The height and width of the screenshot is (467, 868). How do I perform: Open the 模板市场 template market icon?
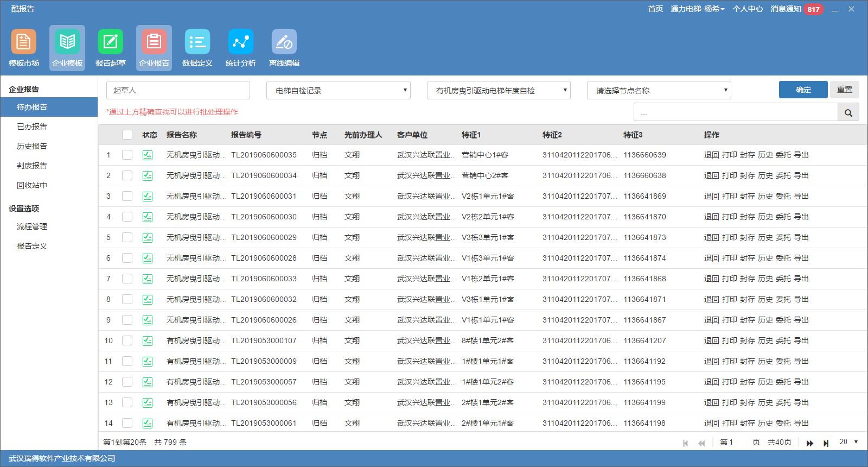[x=24, y=42]
